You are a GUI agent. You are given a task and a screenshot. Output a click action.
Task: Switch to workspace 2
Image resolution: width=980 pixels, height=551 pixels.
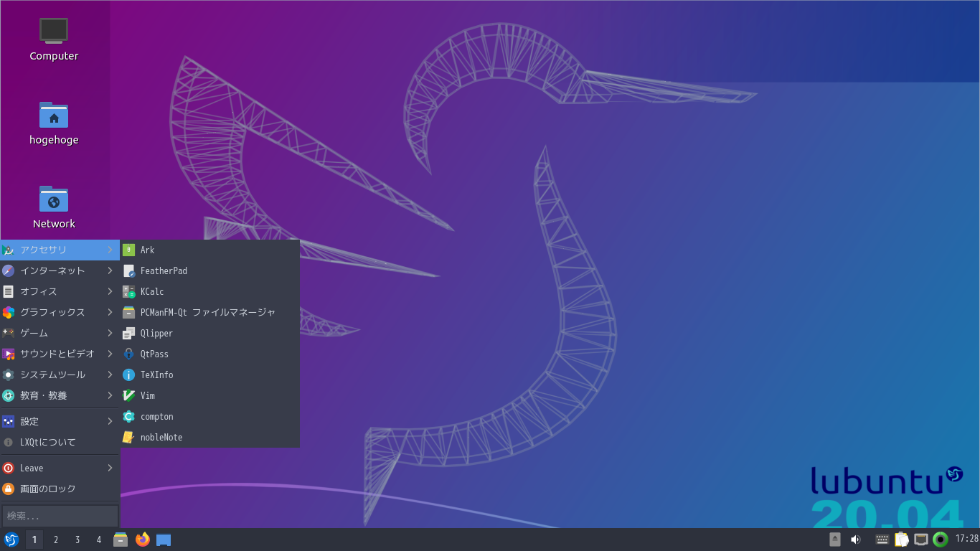coord(56,540)
